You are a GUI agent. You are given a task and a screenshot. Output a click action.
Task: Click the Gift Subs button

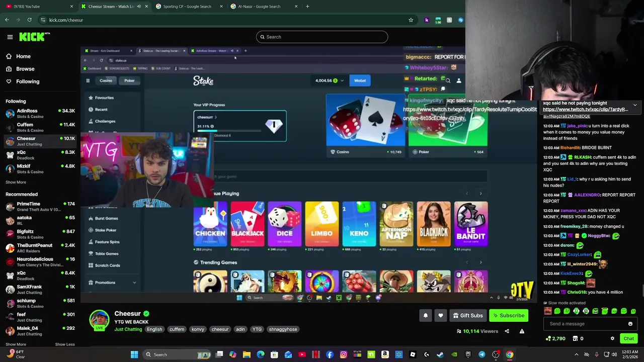pos(467,316)
